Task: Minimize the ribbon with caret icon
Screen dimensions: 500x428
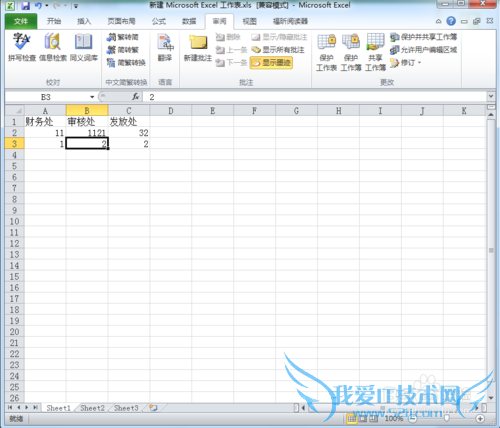Action: click(x=438, y=21)
